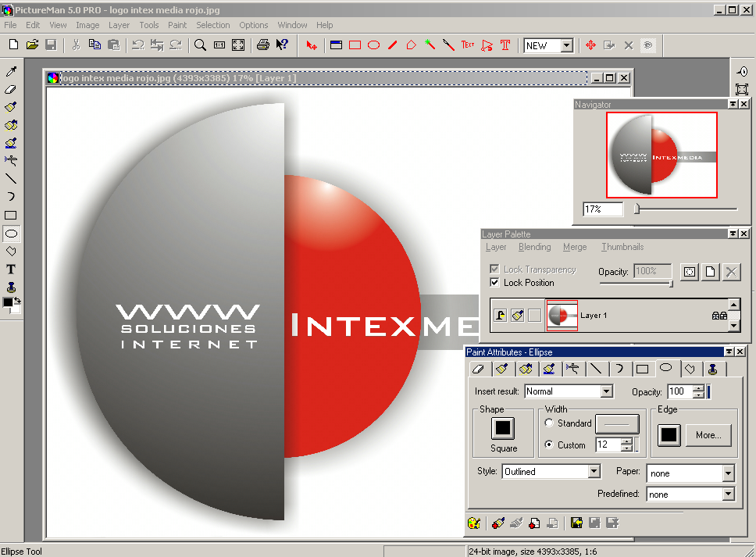Screen dimensions: 756x557
Task: Open the palette icon in Paint Attributes footer
Action: (474, 523)
